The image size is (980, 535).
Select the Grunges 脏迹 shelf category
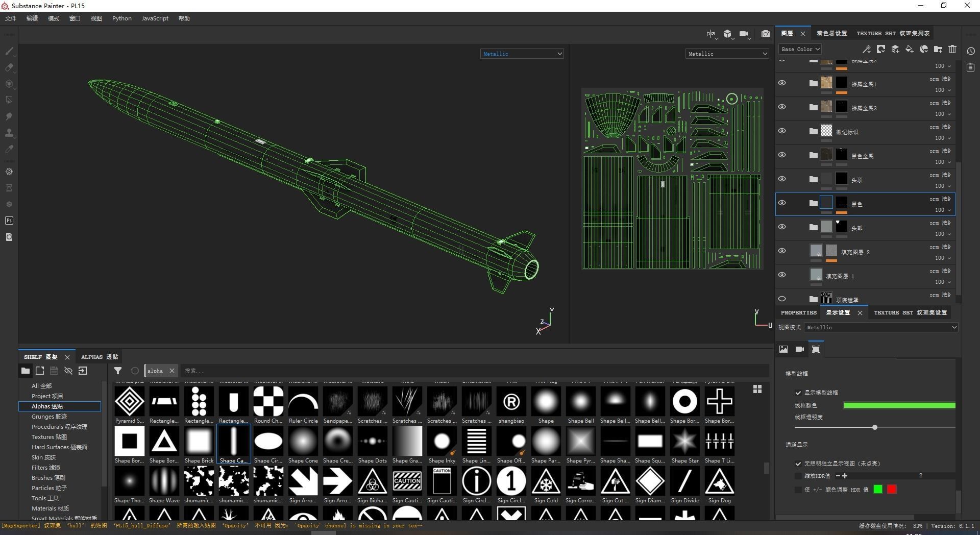[49, 417]
